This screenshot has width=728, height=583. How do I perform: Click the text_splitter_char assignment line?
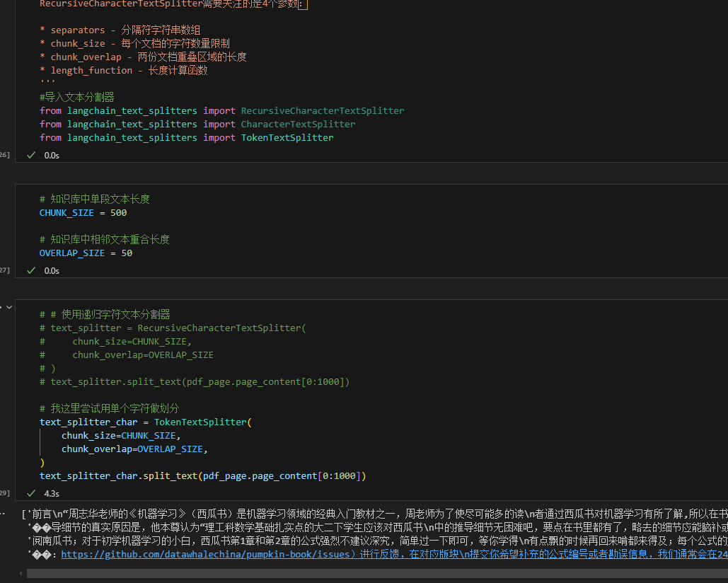point(146,422)
